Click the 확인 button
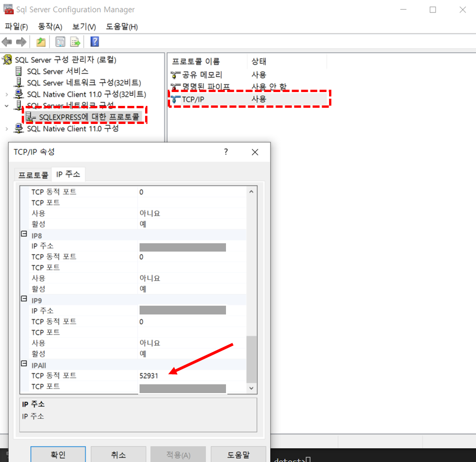476x462 pixels. click(58, 455)
